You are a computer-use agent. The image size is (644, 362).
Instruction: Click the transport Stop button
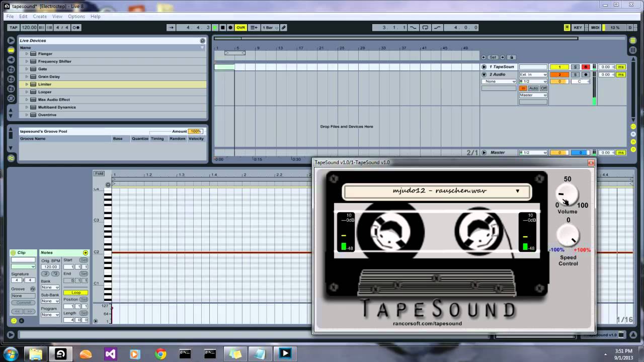pyautogui.click(x=223, y=28)
